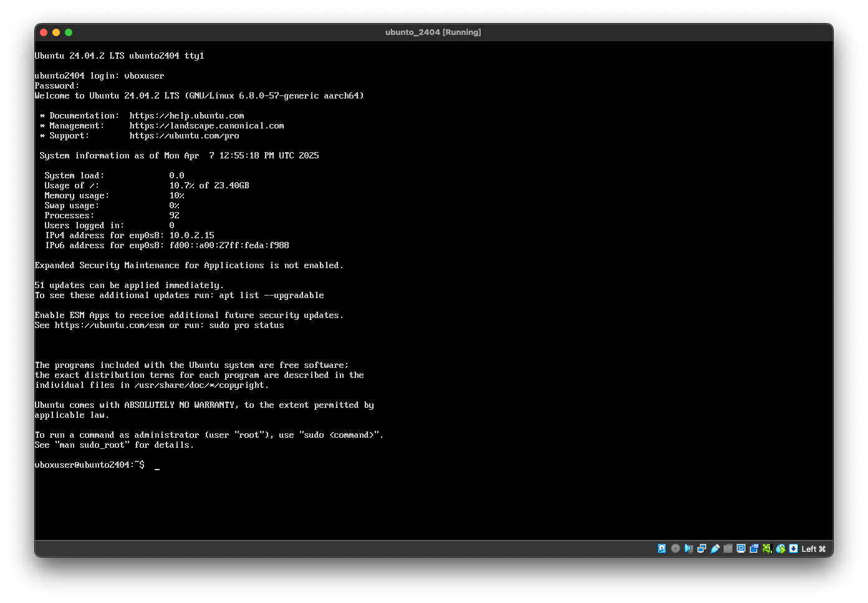Click the https://help.ubuntu.com documentation URL
868x603 pixels.
pyautogui.click(x=187, y=116)
